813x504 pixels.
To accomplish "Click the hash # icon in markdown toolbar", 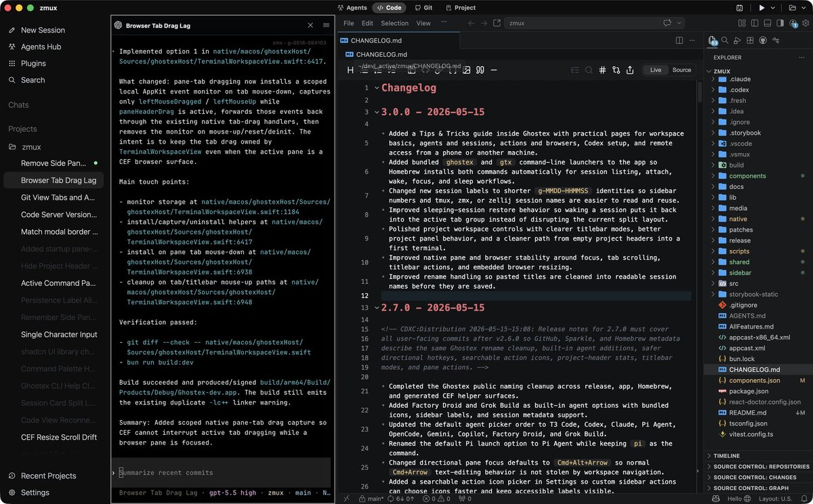I will click(x=602, y=70).
